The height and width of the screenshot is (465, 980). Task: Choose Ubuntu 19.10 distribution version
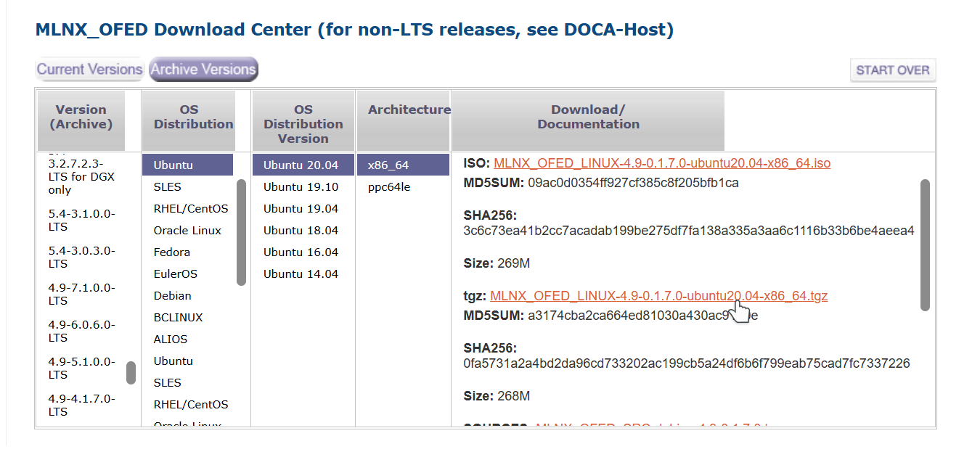[x=301, y=187]
